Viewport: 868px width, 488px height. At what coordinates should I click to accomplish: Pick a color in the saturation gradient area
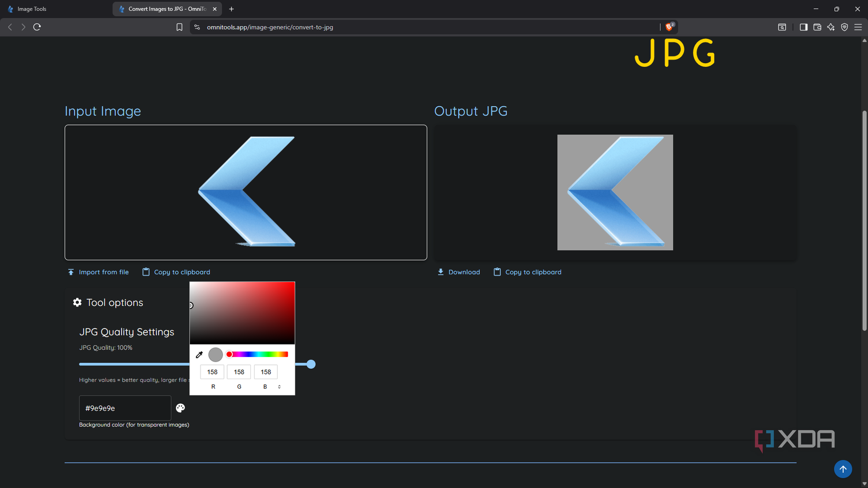242,313
